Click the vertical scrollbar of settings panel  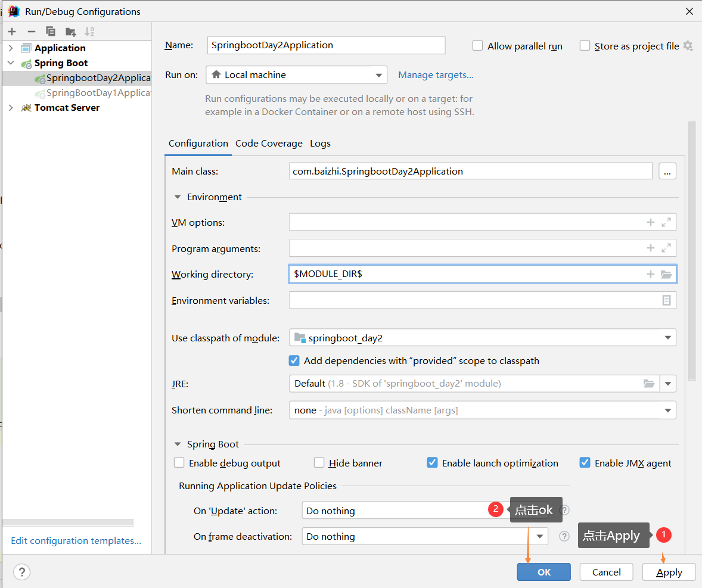click(x=692, y=251)
